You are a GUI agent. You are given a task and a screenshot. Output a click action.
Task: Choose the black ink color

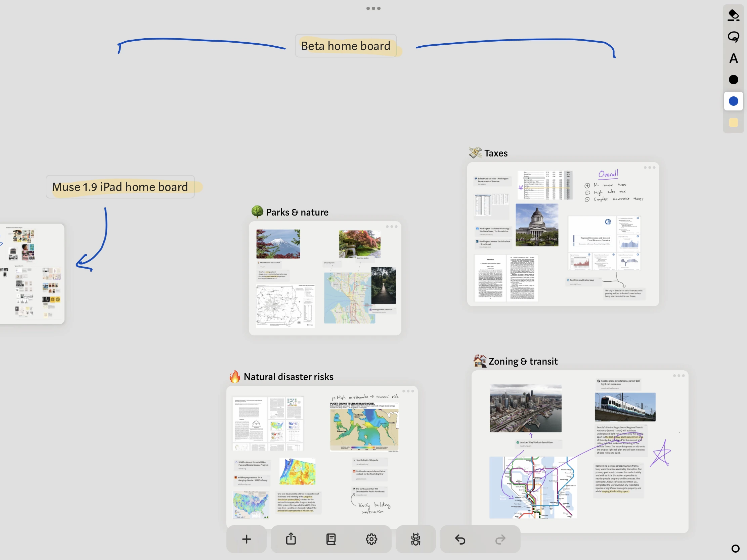pyautogui.click(x=733, y=80)
